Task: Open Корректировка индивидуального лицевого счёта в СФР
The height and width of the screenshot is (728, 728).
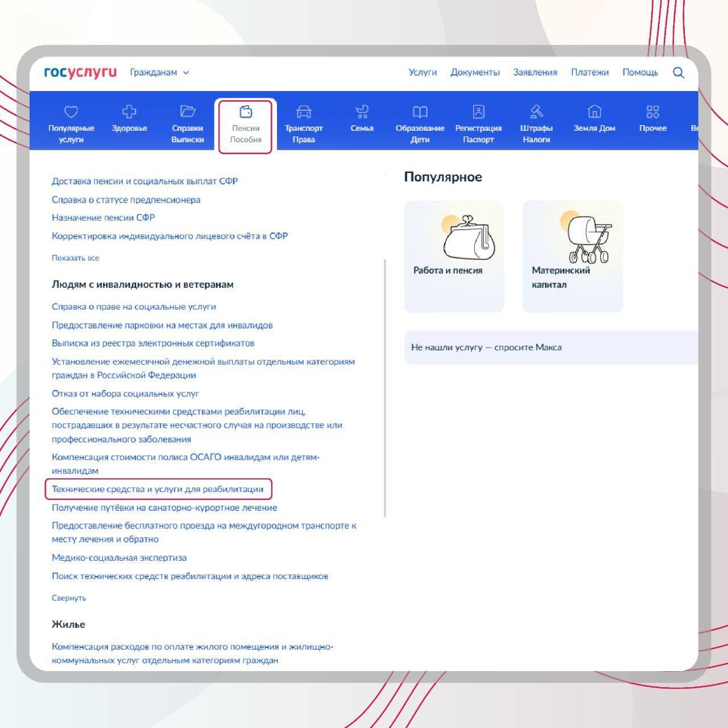Action: click(170, 235)
